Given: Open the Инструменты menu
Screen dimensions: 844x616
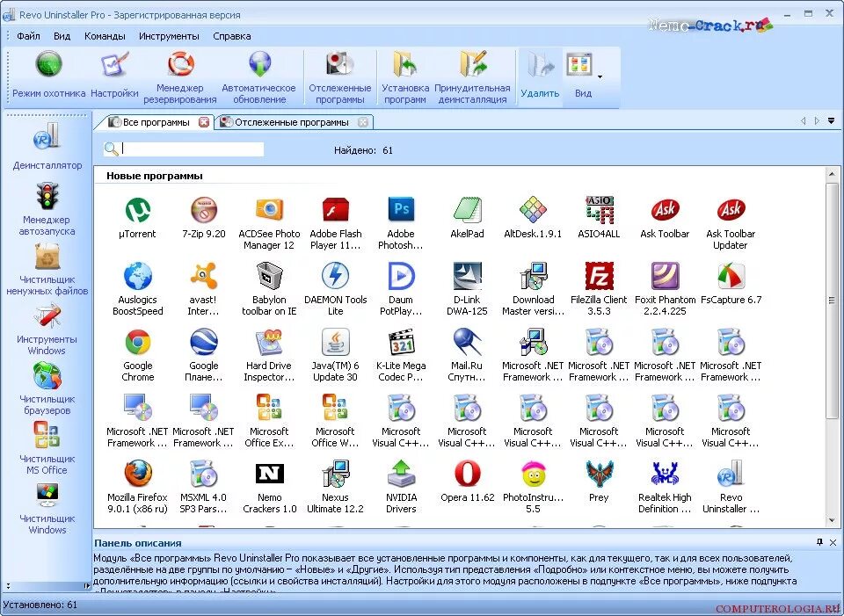Looking at the screenshot, I should pos(169,36).
